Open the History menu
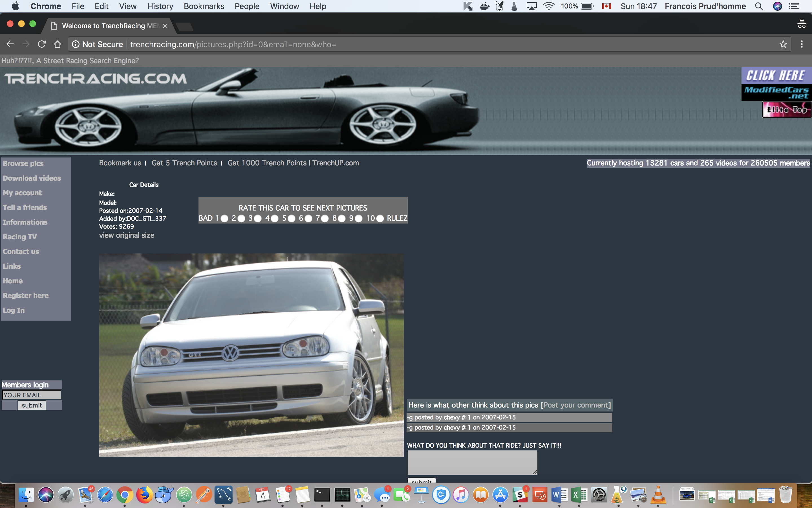812x508 pixels. (160, 6)
